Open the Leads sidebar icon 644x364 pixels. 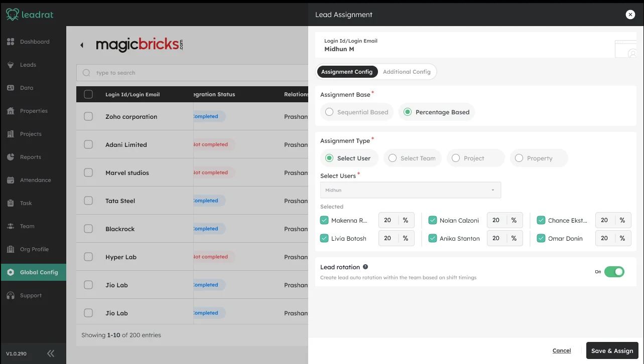click(x=11, y=65)
